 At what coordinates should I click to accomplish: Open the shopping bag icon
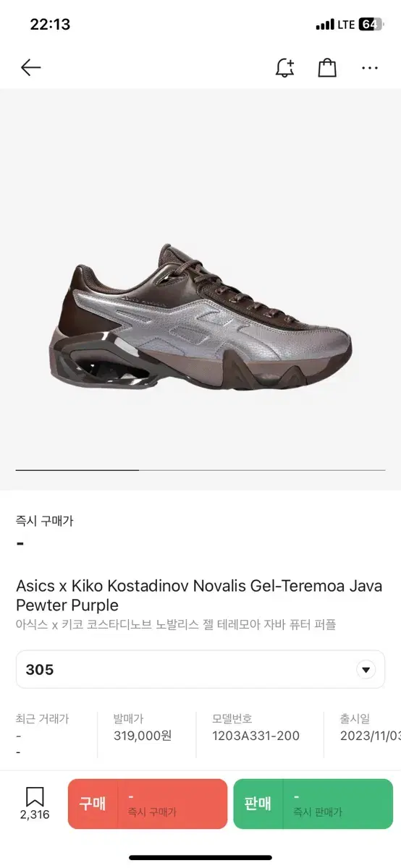point(327,68)
